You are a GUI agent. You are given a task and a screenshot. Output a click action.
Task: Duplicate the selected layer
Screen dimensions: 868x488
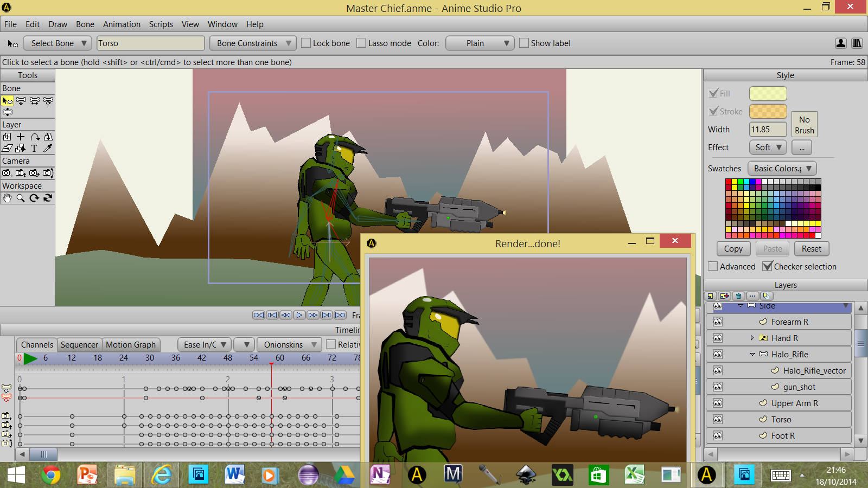coord(725,296)
